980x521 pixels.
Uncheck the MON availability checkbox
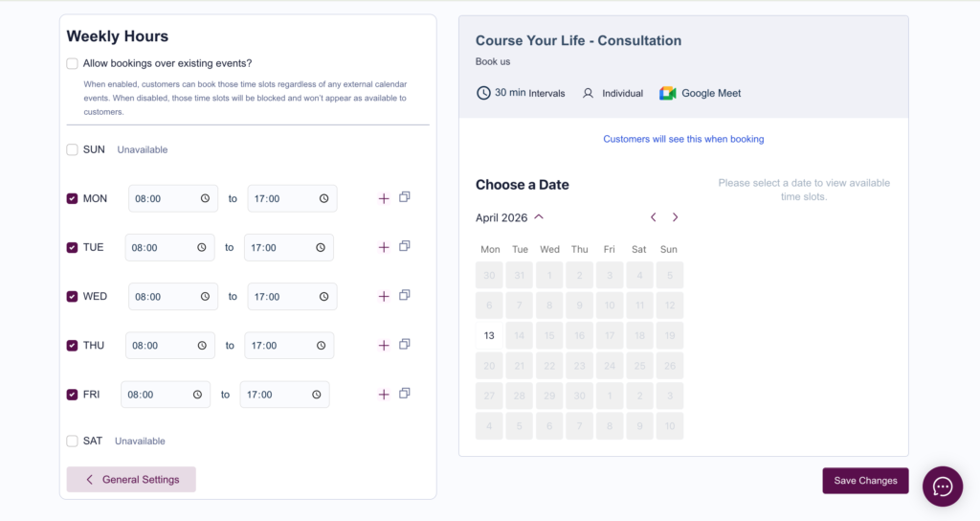click(x=73, y=199)
